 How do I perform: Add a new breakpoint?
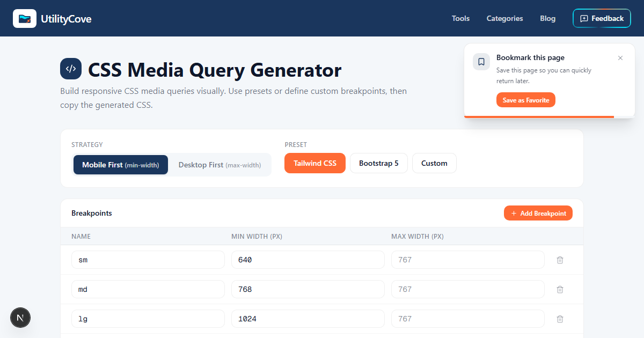[538, 213]
